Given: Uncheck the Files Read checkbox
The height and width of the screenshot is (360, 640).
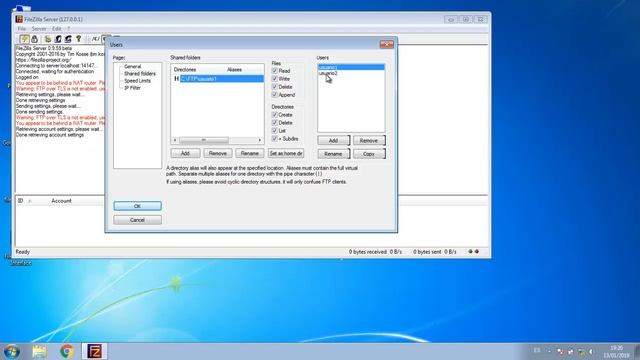Looking at the screenshot, I should click(275, 71).
